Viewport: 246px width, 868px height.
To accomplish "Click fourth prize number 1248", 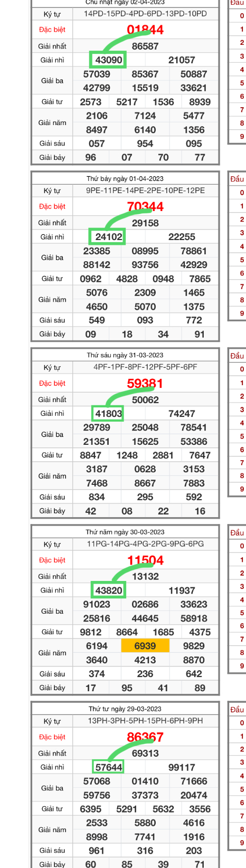I will point(127,455).
